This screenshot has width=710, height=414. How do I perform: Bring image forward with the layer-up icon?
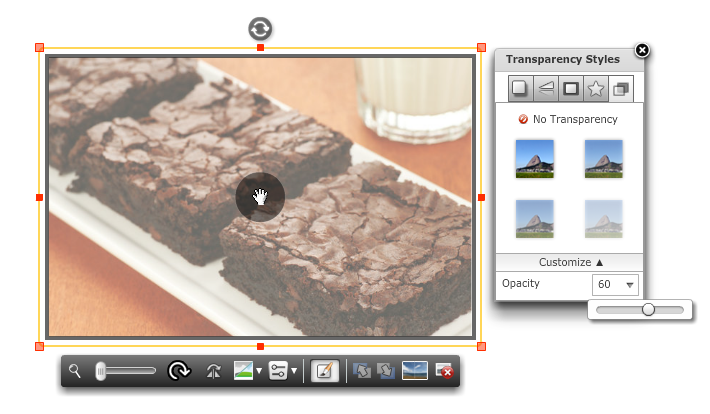[x=362, y=371]
